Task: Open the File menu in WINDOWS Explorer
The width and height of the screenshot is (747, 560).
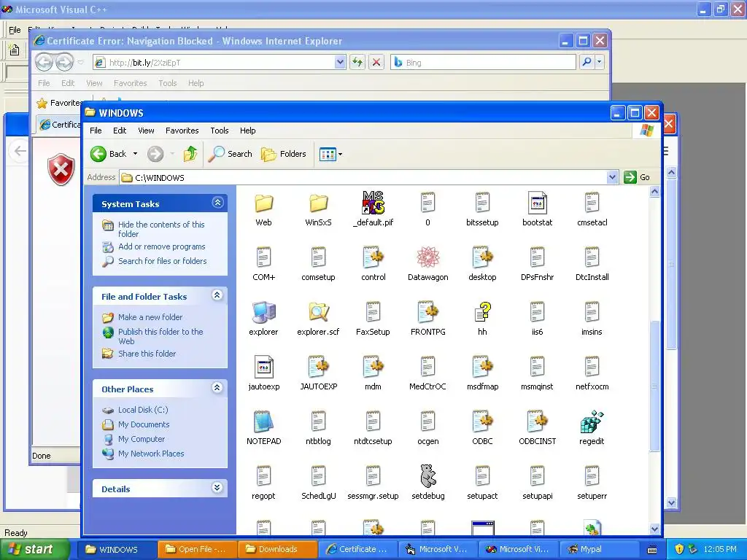Action: coord(96,131)
